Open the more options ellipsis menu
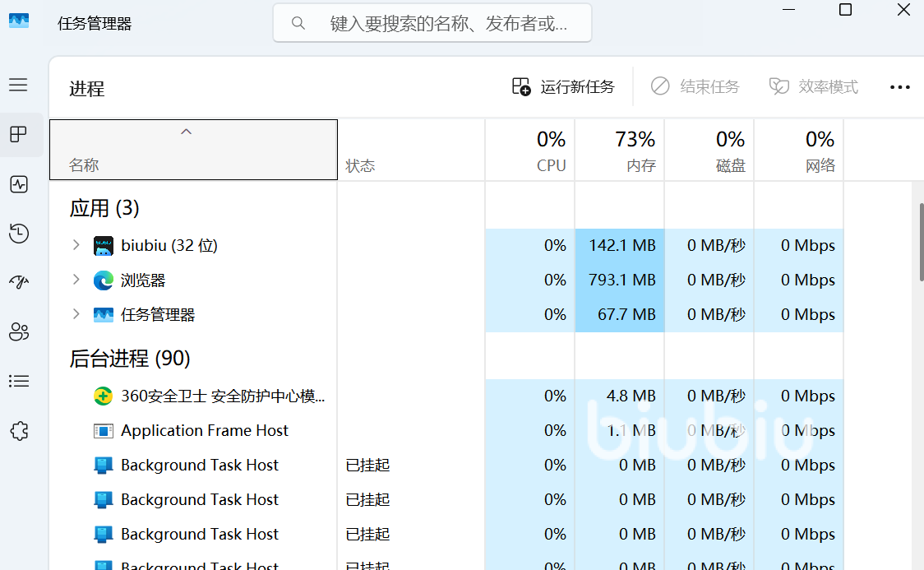 (x=900, y=87)
